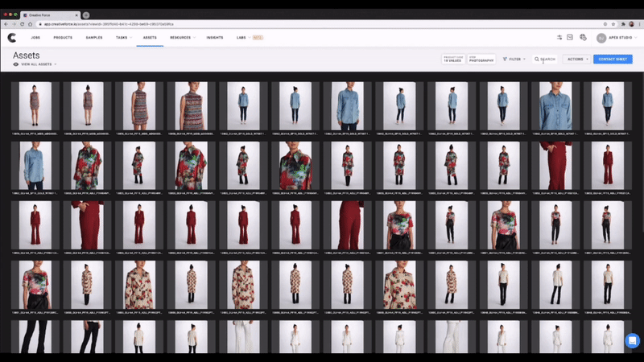Go to the Products tab

pyautogui.click(x=63, y=38)
